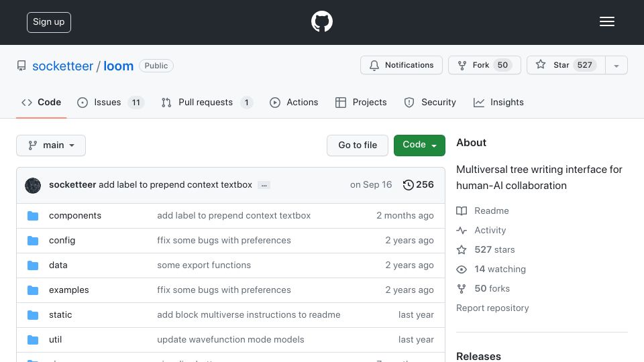Open the hamburger menu
Image resolution: width=644 pixels, height=362 pixels.
[x=606, y=21]
